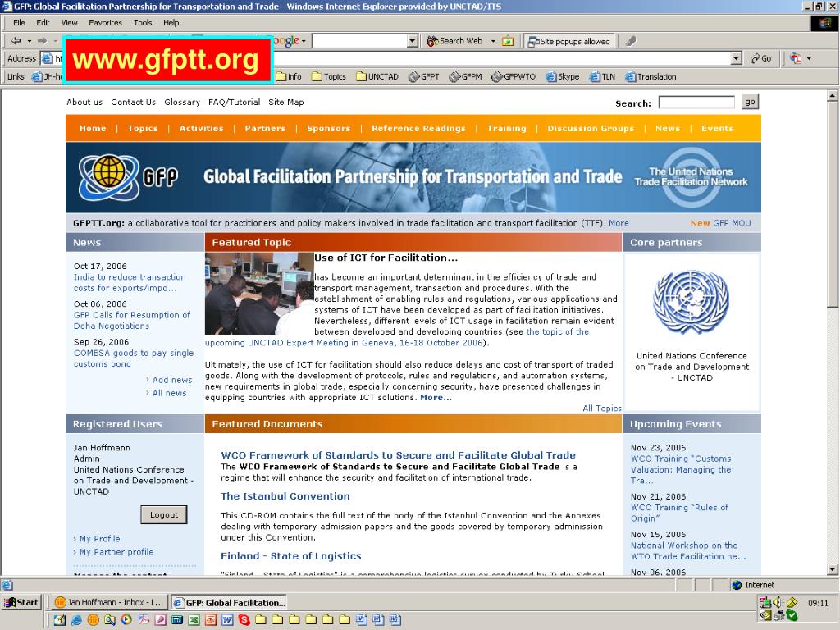The height and width of the screenshot is (630, 840).
Task: Click the volume speaker tray icon
Action: tap(778, 603)
